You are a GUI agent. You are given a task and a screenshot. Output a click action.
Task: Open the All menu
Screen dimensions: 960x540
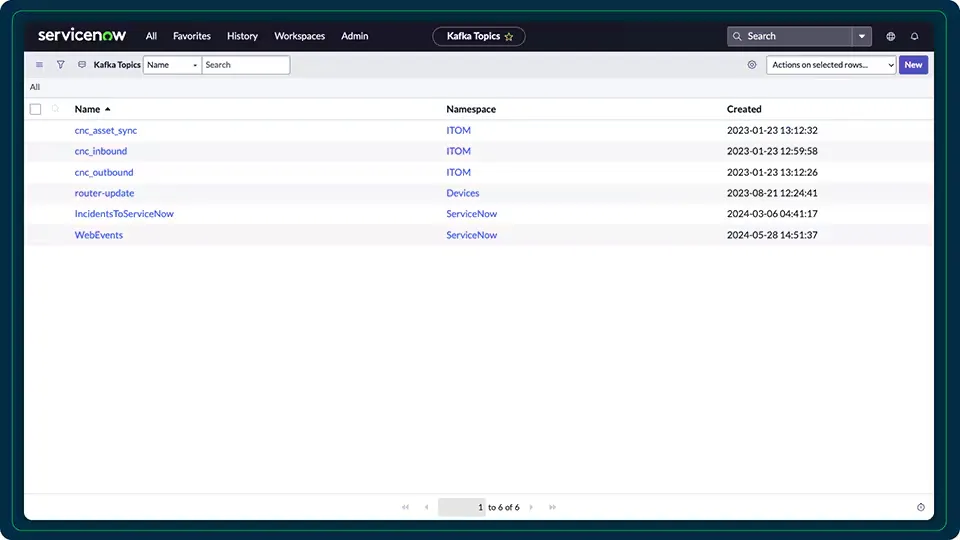point(151,36)
